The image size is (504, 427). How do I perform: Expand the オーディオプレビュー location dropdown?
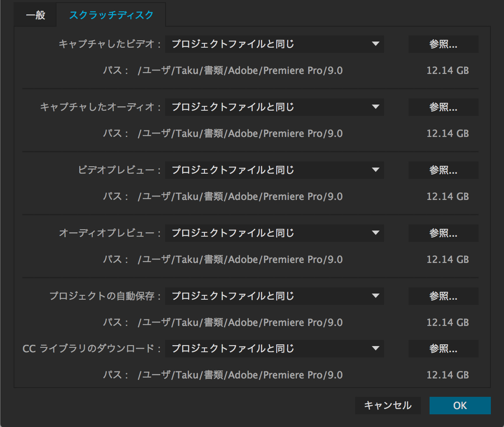click(275, 233)
